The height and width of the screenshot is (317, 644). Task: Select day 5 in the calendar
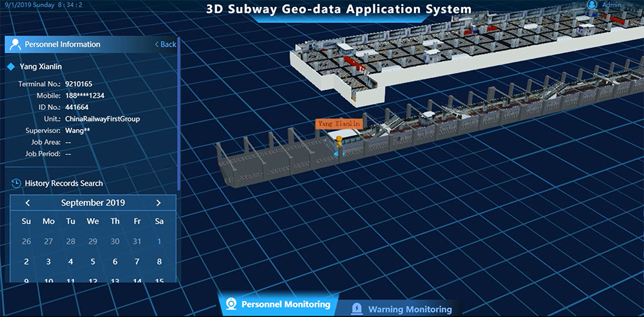(x=93, y=261)
